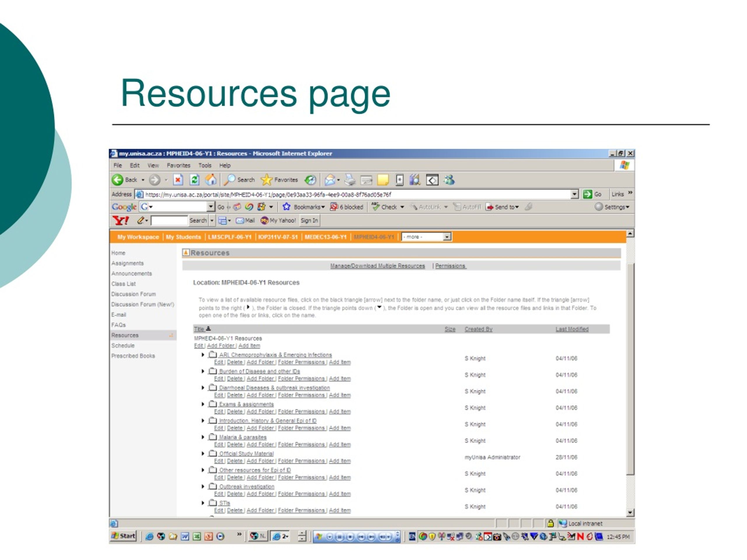Viewport: 747px width, 560px height.
Task: Open Manage/Download Multiple Resources link
Action: 378,266
